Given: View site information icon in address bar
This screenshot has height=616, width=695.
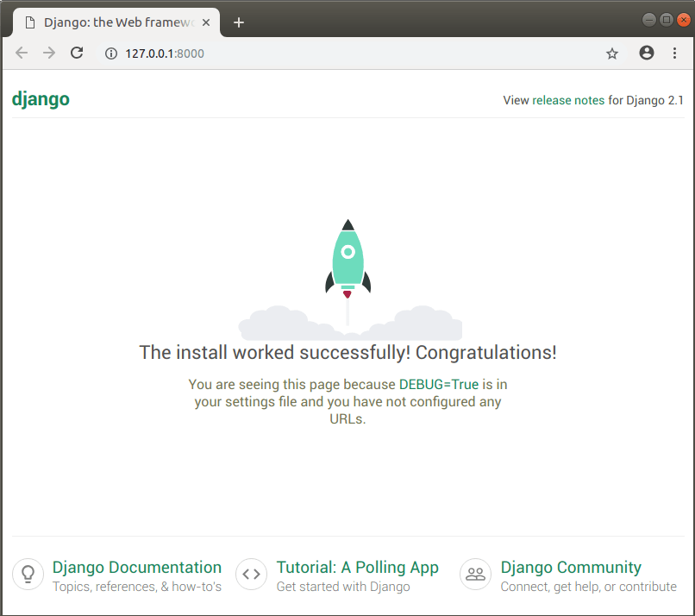Looking at the screenshot, I should tap(111, 53).
